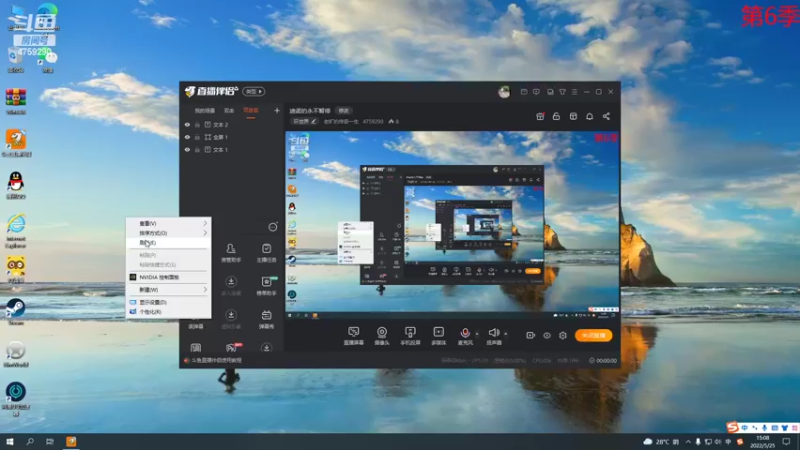Click the live preview canvas
This screenshot has width=800, height=450.
[452, 224]
